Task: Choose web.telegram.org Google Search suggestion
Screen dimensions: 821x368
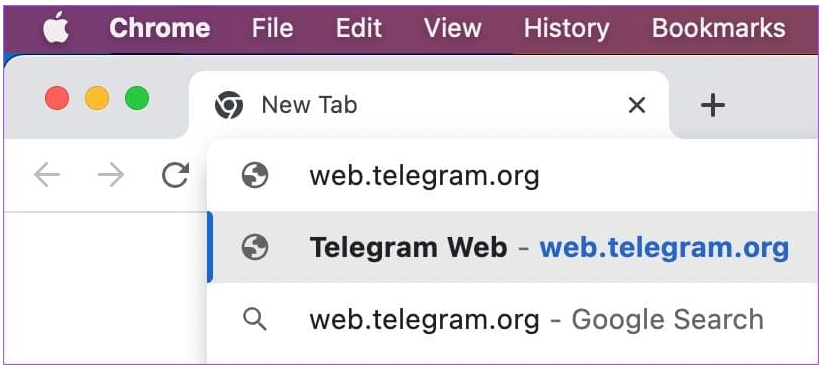Action: (x=514, y=319)
